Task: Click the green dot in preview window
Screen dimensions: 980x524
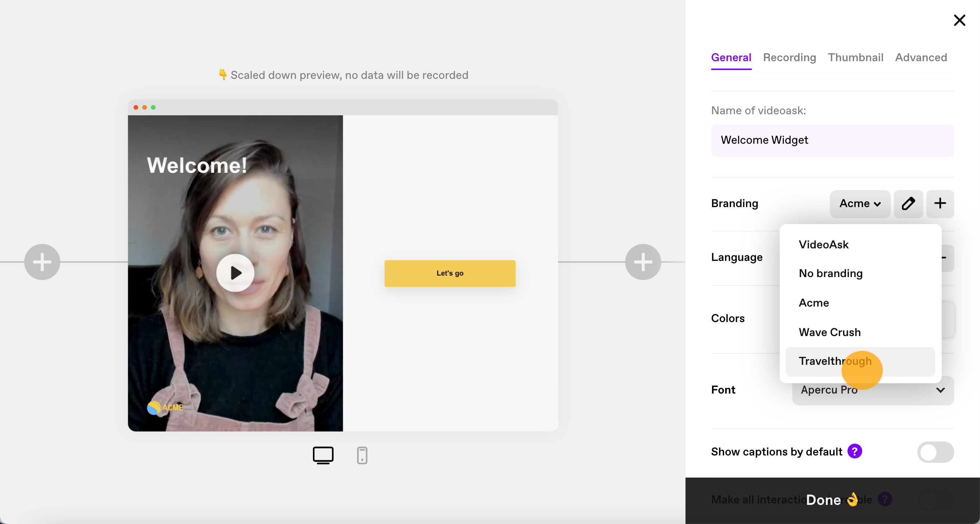Action: pos(153,107)
